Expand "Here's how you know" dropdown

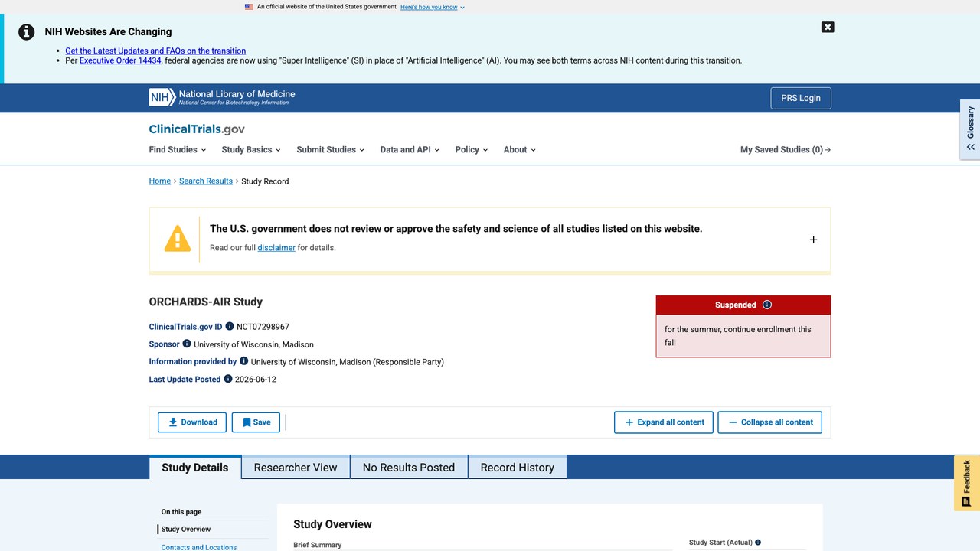click(433, 7)
